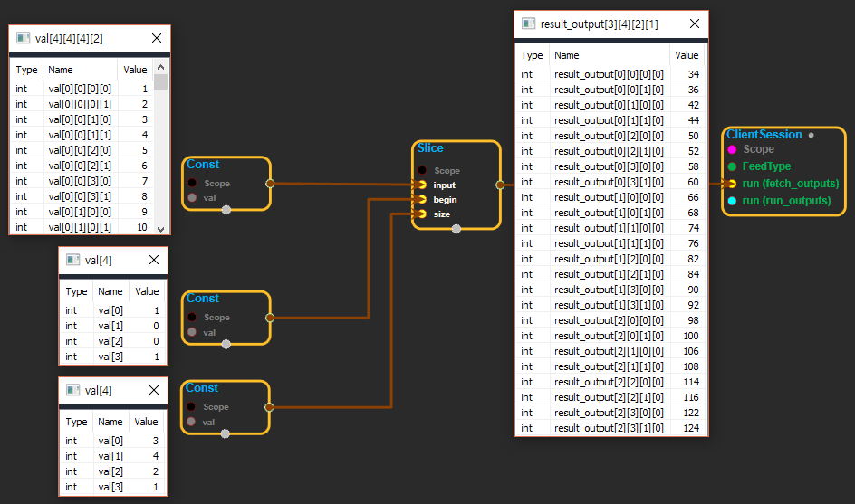Click the Slice node's right-side output port
Screen dimensions: 855x504
[x=501, y=185]
